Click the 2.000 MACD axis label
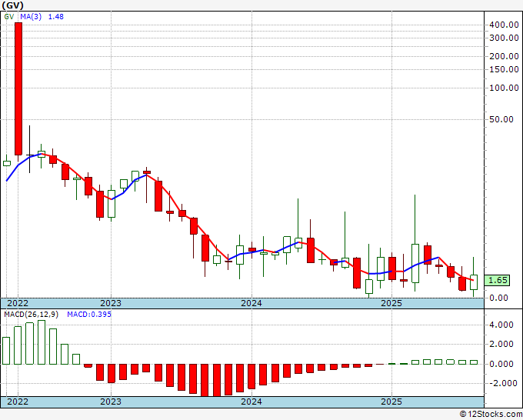Screen dimensions: 523x420 [501, 345]
